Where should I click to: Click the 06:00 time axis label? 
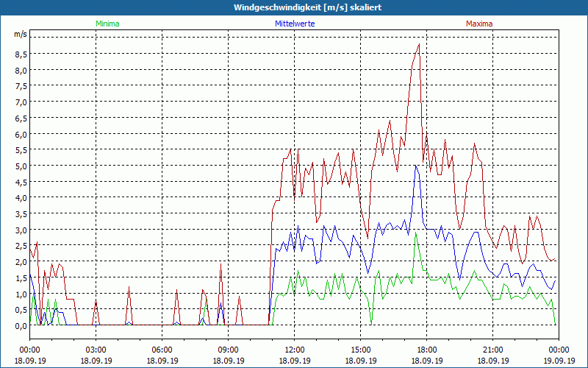click(x=162, y=350)
